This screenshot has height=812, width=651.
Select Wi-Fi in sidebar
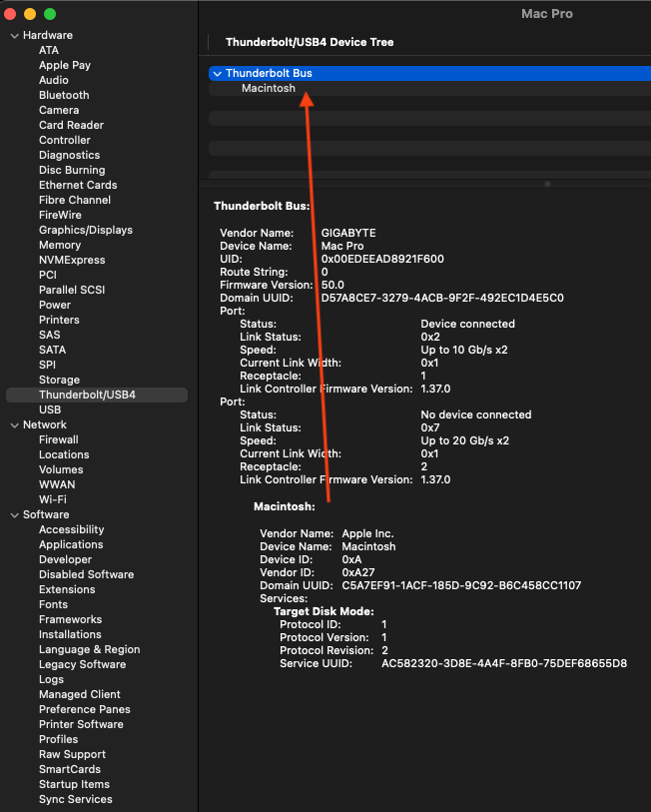coord(52,500)
